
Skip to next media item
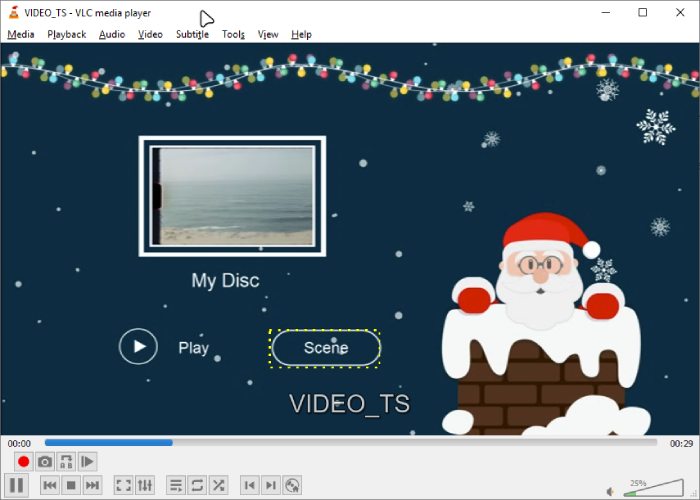point(92,485)
